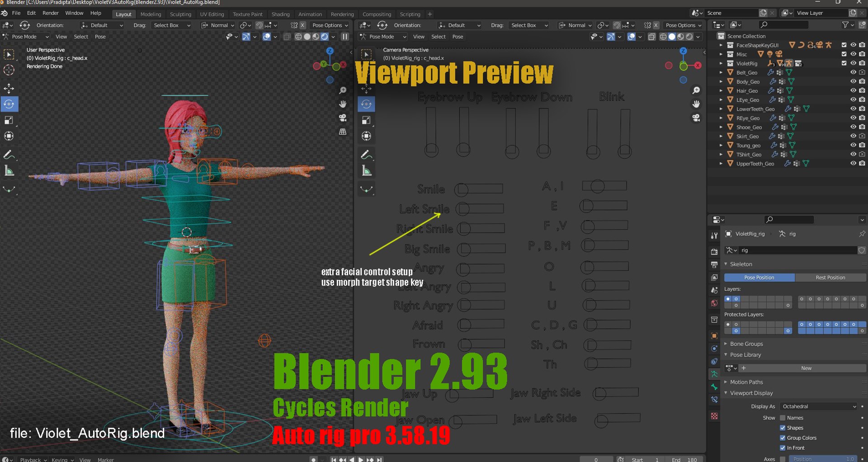Toggle Hair_Geo eye visibility icon
This screenshot has width=868, height=462.
click(853, 90)
